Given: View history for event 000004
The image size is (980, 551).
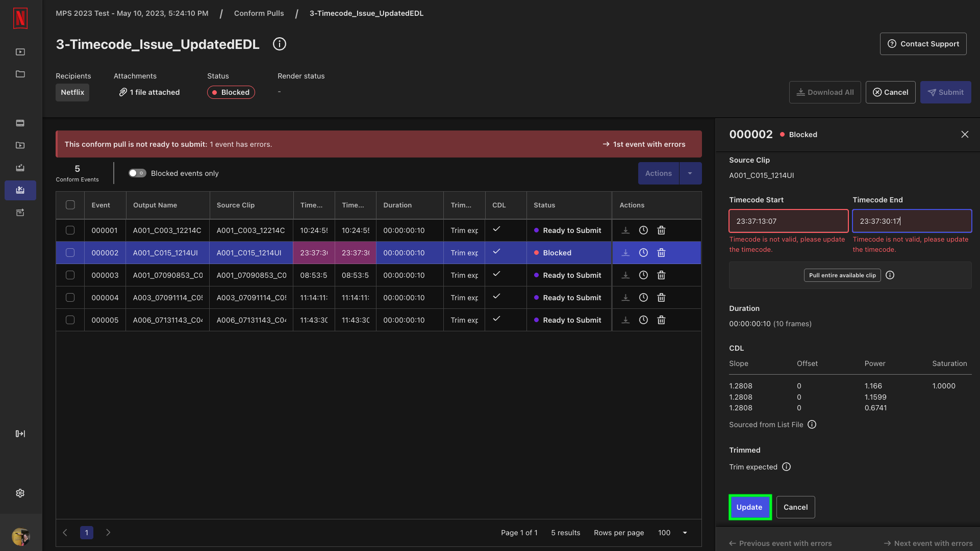Looking at the screenshot, I should click(x=644, y=298).
